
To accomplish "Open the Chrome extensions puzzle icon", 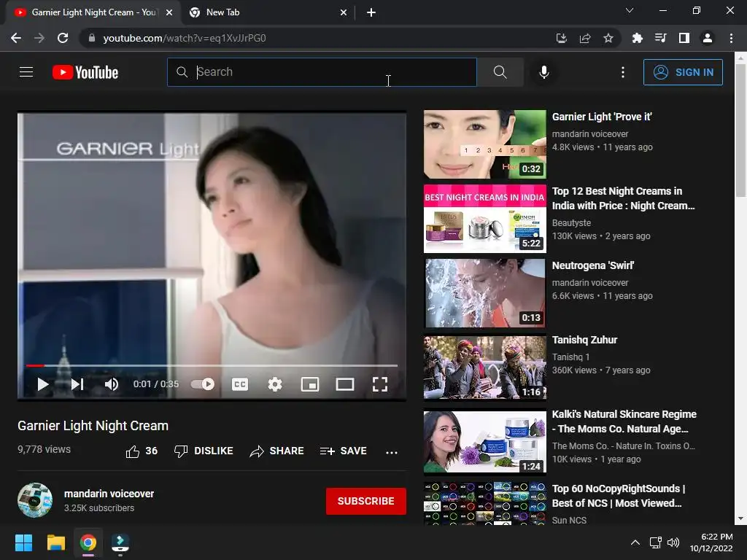I will (637, 38).
